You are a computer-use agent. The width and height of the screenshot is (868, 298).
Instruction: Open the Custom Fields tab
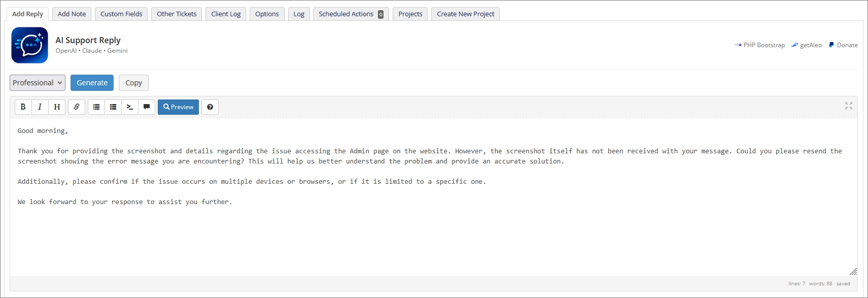pyautogui.click(x=121, y=14)
